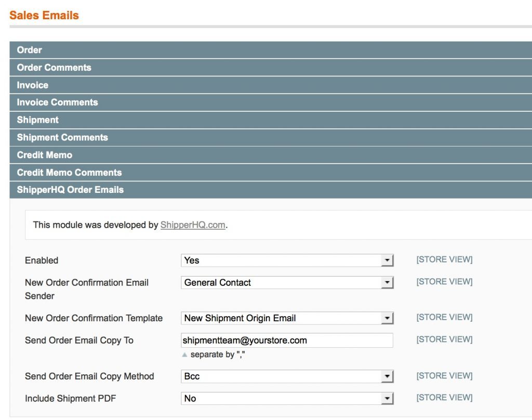This screenshot has width=532, height=420.
Task: Expand the Credit Memo Comments section
Action: coord(69,173)
